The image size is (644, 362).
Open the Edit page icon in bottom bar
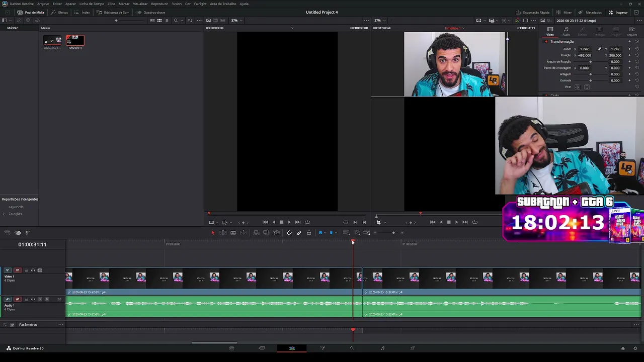[292, 348]
